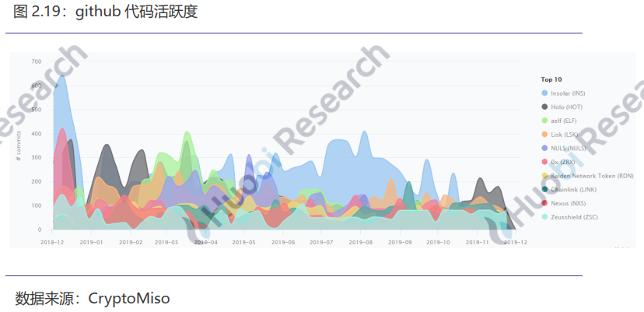644x312 pixels.
Task: Click the Zeusshield (ZSC) legend color dot
Action: (545, 217)
